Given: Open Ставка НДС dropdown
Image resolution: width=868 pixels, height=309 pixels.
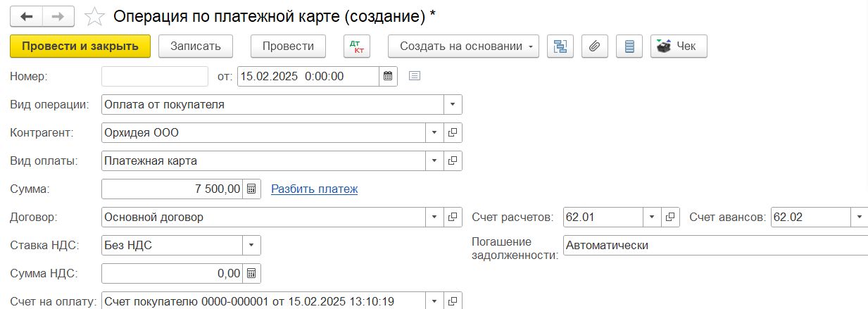Looking at the screenshot, I should coord(252,245).
